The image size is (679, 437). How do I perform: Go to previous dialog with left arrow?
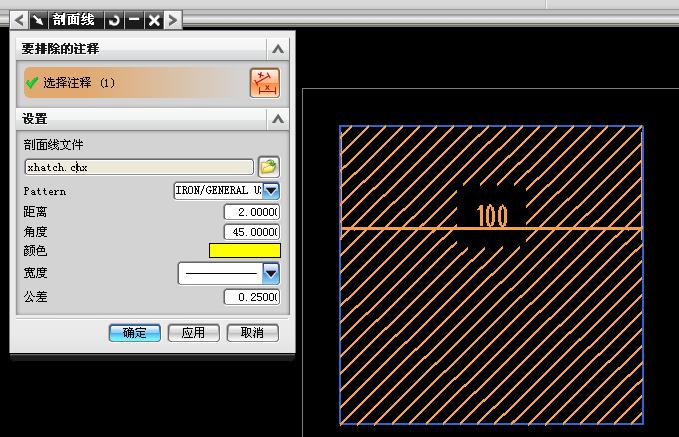[x=19, y=20]
